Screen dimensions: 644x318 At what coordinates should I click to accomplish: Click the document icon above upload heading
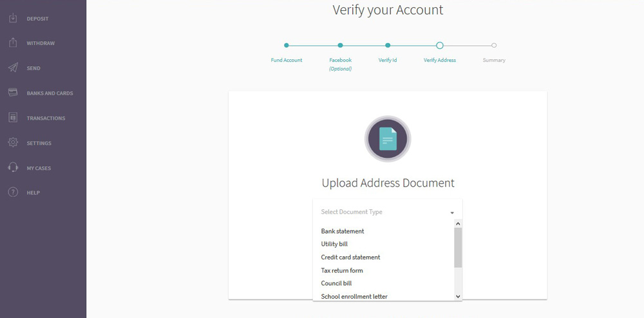[388, 138]
